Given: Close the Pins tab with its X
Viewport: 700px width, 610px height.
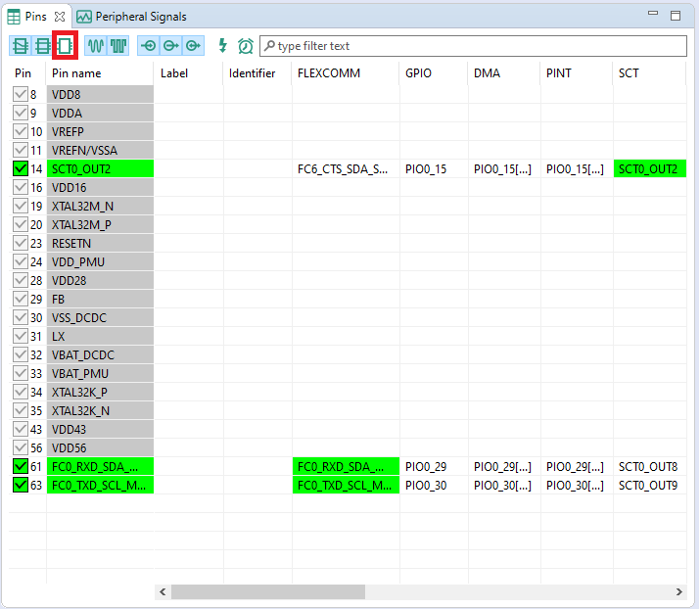Looking at the screenshot, I should click(x=60, y=17).
